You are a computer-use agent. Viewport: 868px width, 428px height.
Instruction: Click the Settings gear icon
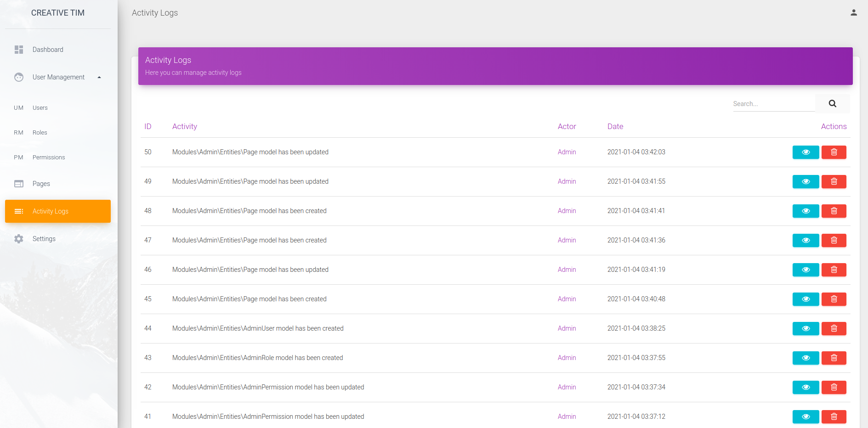pos(19,239)
